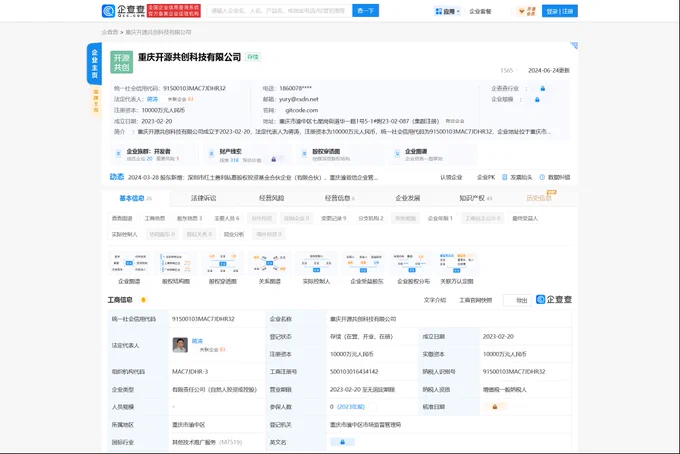680x454 pixels.
Task: Click the 同业分析 chip
Action: pyautogui.click(x=234, y=235)
